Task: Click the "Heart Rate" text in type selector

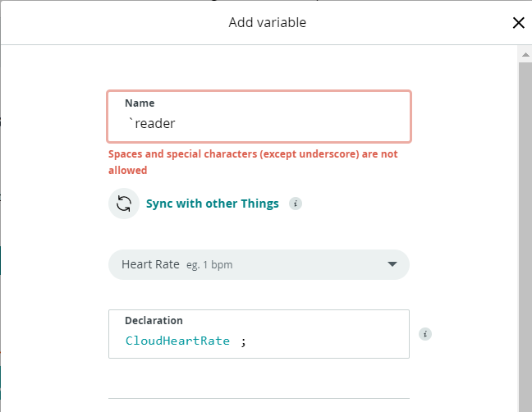Action: coord(150,265)
